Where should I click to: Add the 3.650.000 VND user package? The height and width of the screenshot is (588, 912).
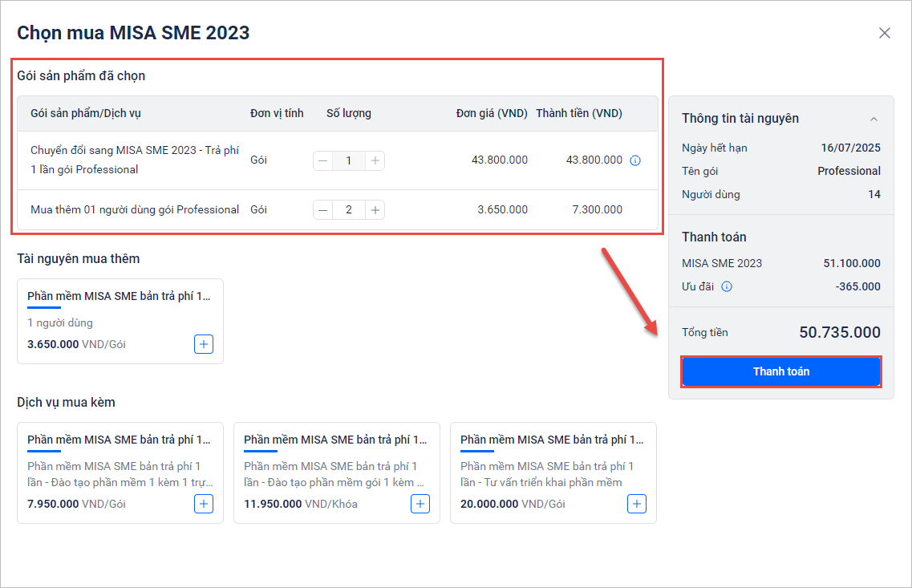click(x=204, y=344)
